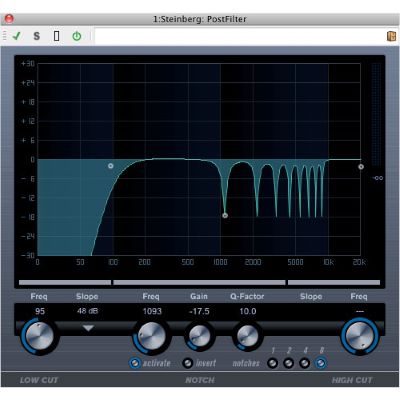Click the Gain value -17.5

[x=199, y=311]
